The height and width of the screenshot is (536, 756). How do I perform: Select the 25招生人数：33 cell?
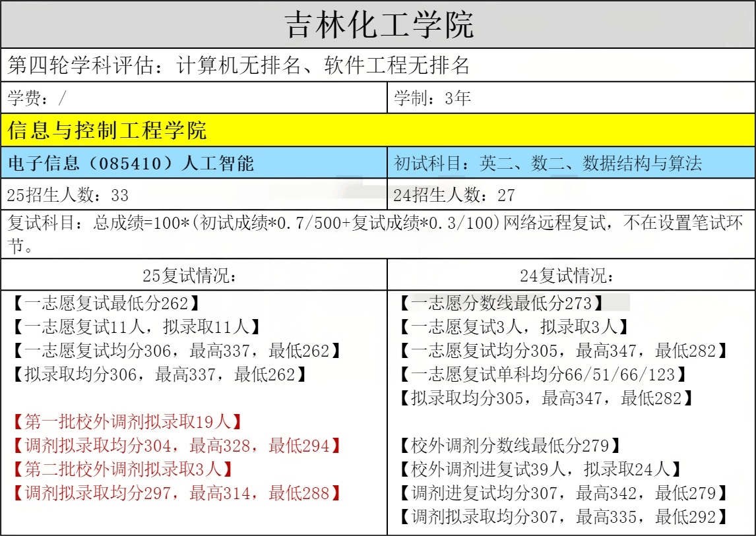click(68, 194)
